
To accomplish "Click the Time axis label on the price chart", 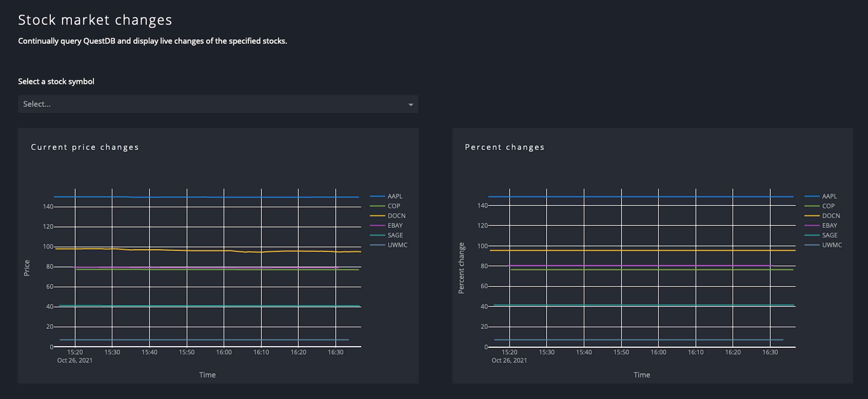I will pyautogui.click(x=208, y=375).
